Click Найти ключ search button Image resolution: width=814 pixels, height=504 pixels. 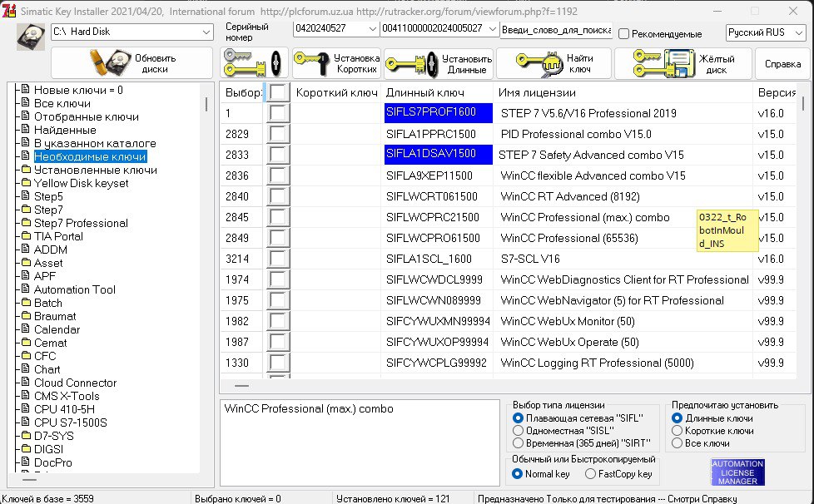(x=553, y=63)
